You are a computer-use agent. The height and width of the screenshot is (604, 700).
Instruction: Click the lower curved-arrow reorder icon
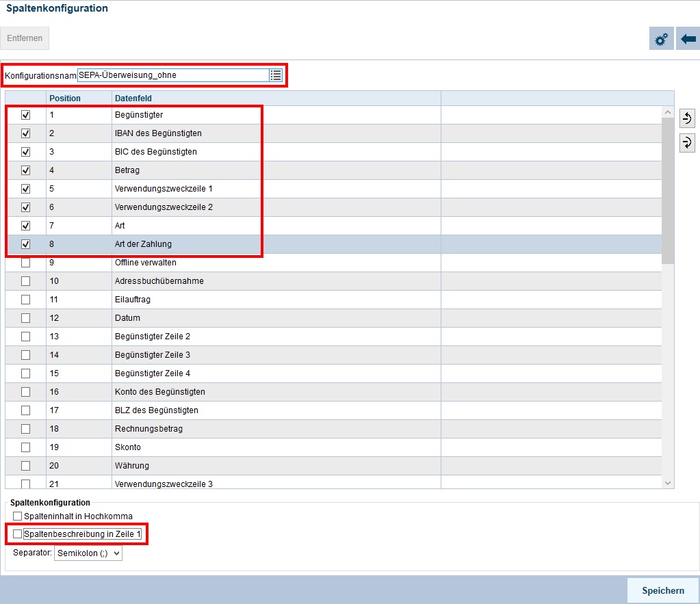(687, 142)
